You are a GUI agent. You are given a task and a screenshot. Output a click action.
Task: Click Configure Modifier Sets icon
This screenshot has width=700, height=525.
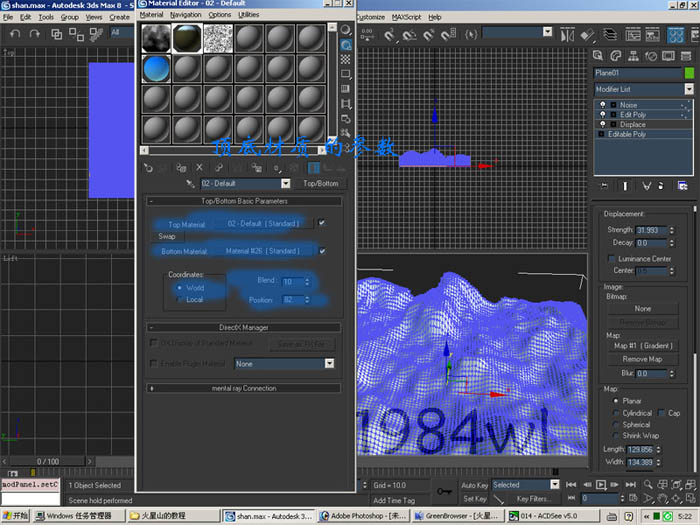(x=683, y=186)
